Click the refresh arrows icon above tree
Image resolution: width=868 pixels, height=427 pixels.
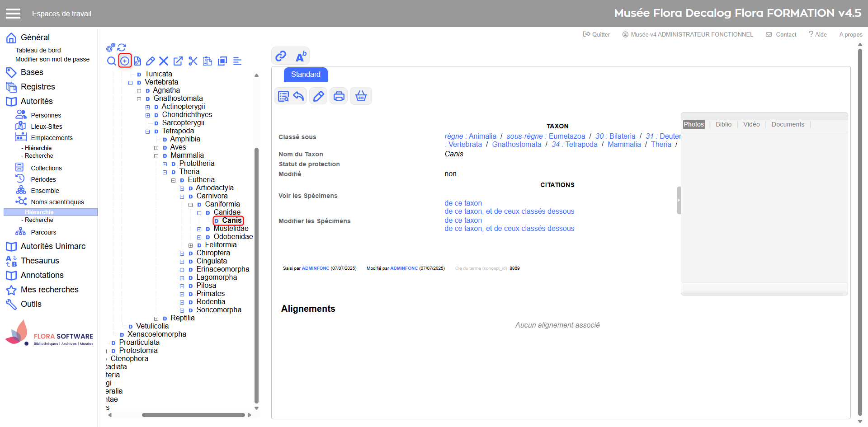122,47
